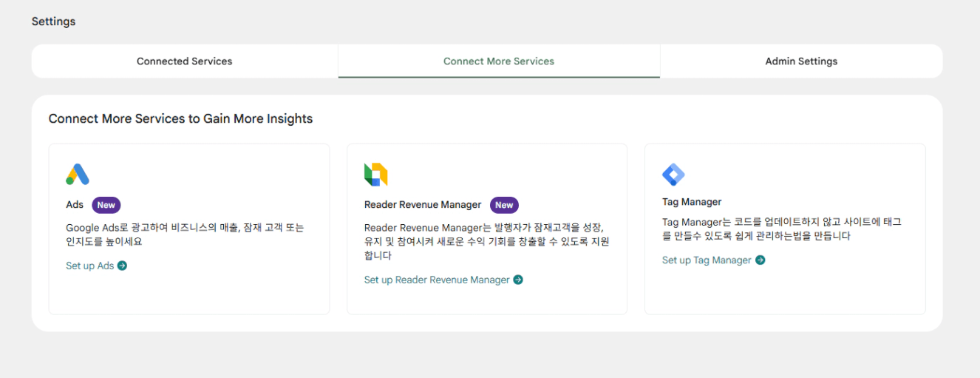Click the Settings page heading
The width and height of the screenshot is (980, 378).
(53, 21)
